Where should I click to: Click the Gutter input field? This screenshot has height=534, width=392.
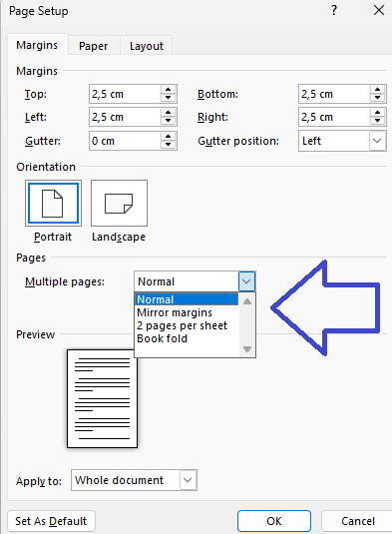125,141
